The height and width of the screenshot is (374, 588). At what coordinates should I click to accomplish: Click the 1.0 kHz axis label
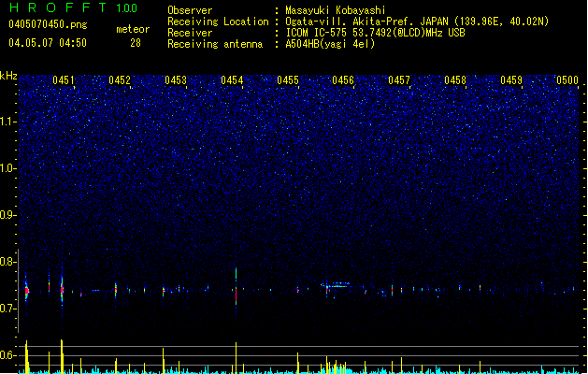tap(7, 168)
